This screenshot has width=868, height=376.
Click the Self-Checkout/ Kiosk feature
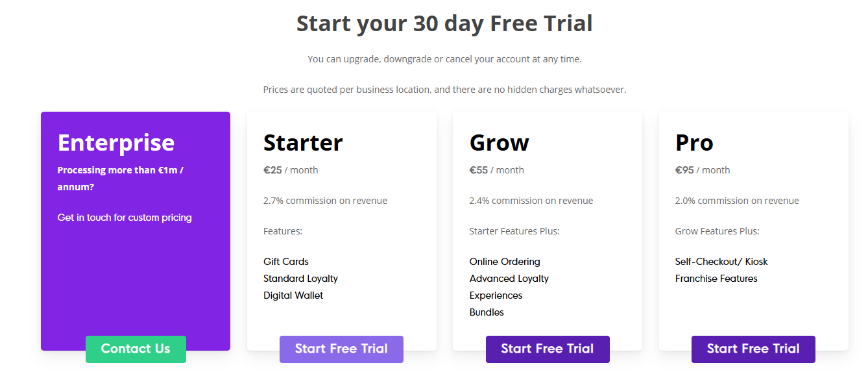(x=721, y=262)
